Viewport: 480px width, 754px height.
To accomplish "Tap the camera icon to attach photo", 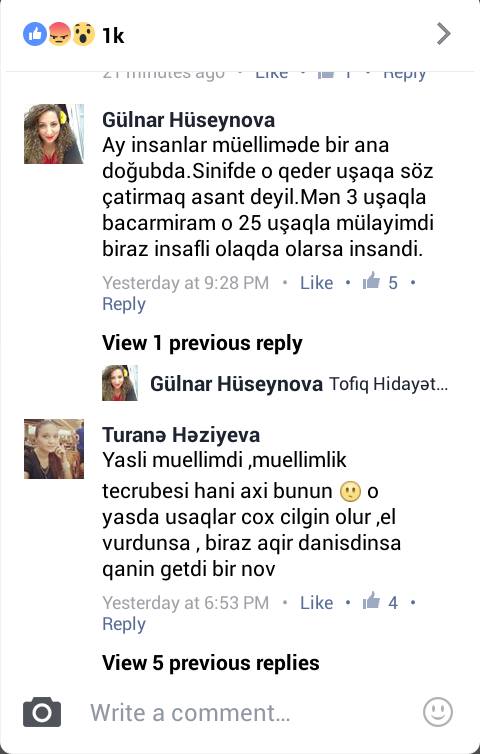I will [x=42, y=712].
